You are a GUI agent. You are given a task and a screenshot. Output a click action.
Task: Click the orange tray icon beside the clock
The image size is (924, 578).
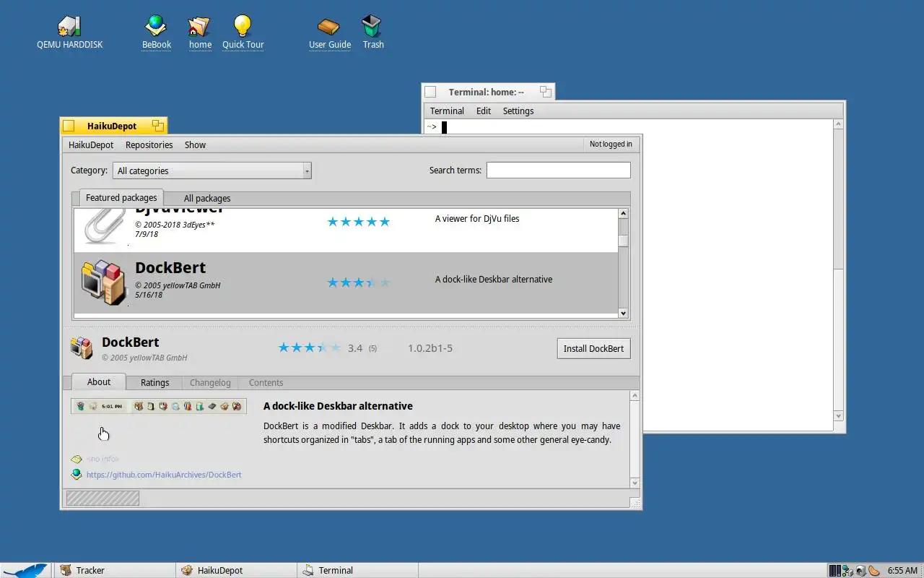[874, 571]
